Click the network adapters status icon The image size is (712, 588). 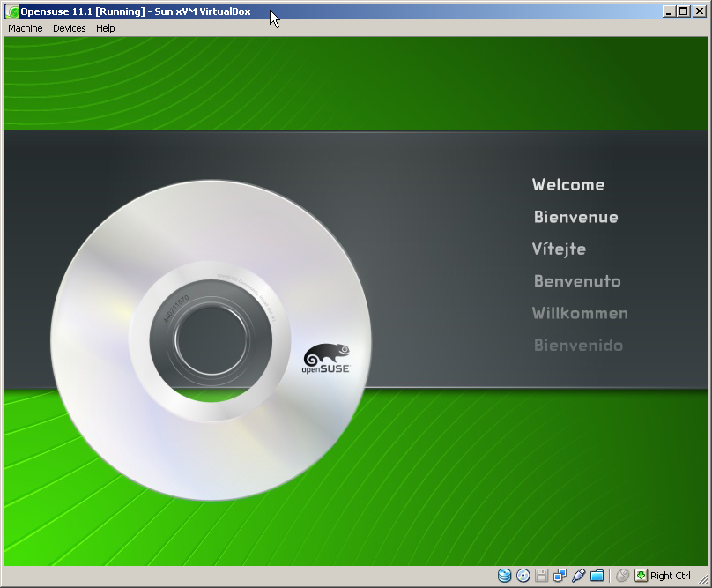click(560, 576)
